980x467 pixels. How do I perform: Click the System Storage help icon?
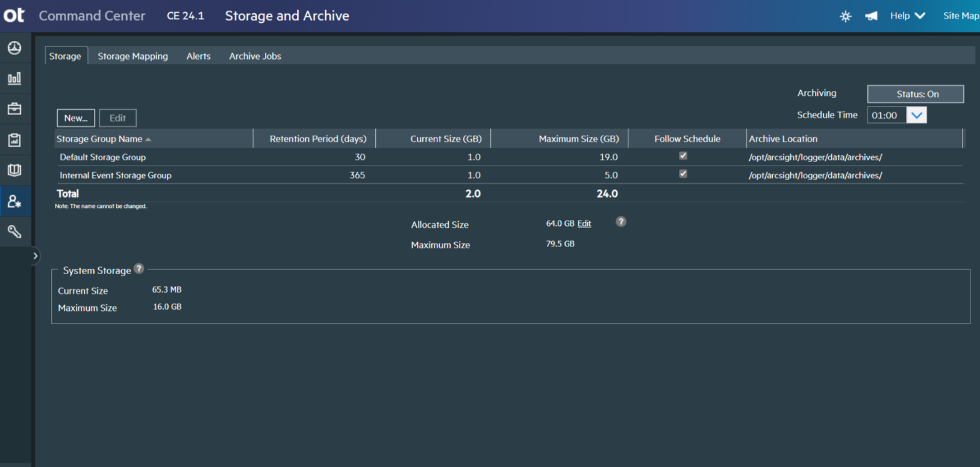coord(139,269)
